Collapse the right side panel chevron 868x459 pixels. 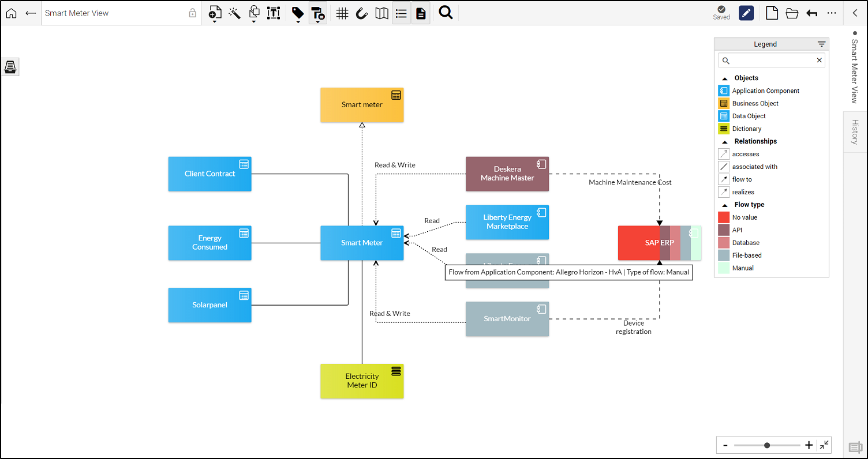pos(855,13)
